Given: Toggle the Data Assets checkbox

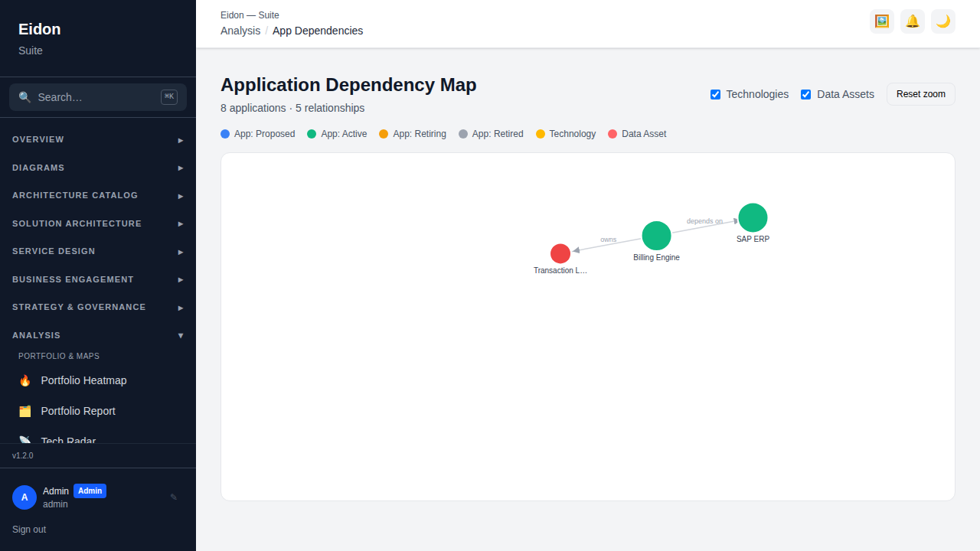Looking at the screenshot, I should tap(805, 94).
